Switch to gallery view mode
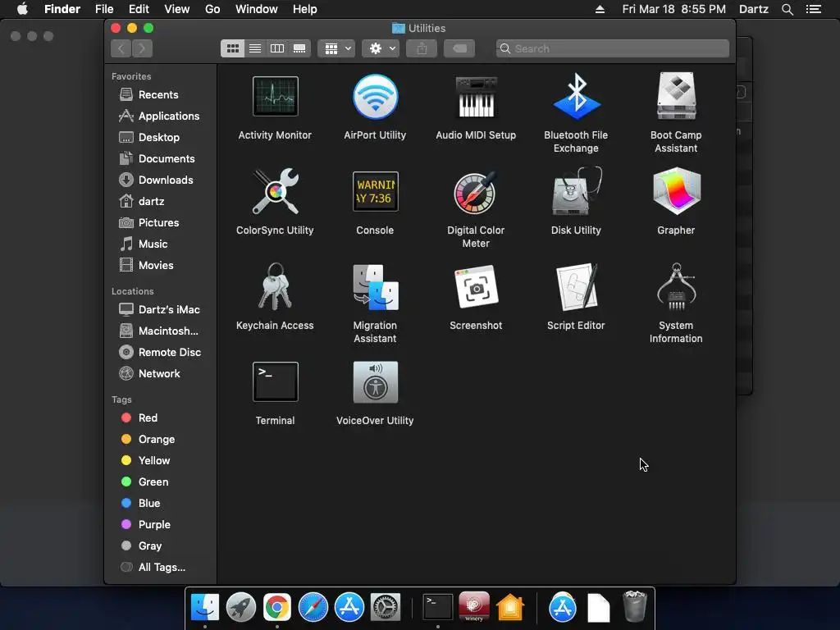This screenshot has width=840, height=630. pos(299,48)
